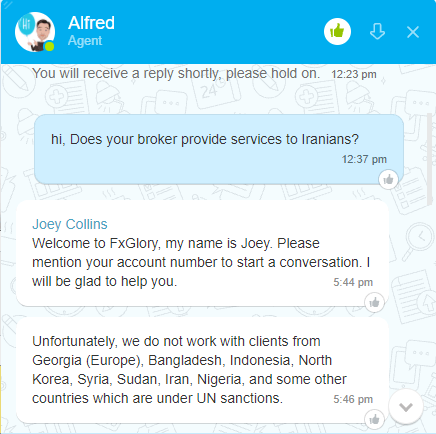
Task: Like Joey's 'Welcome to FxGlory' message
Action: click(374, 303)
